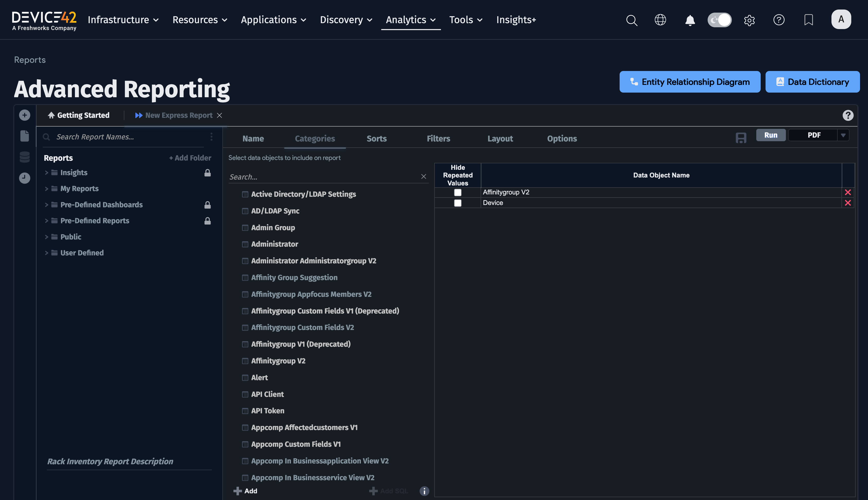Viewport: 868px width, 500px height.
Task: Open the Analytics menu
Action: pos(411,20)
